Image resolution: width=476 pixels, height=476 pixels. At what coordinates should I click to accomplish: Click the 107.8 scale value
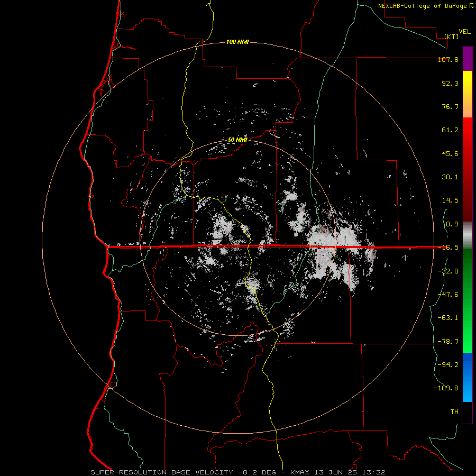448,59
